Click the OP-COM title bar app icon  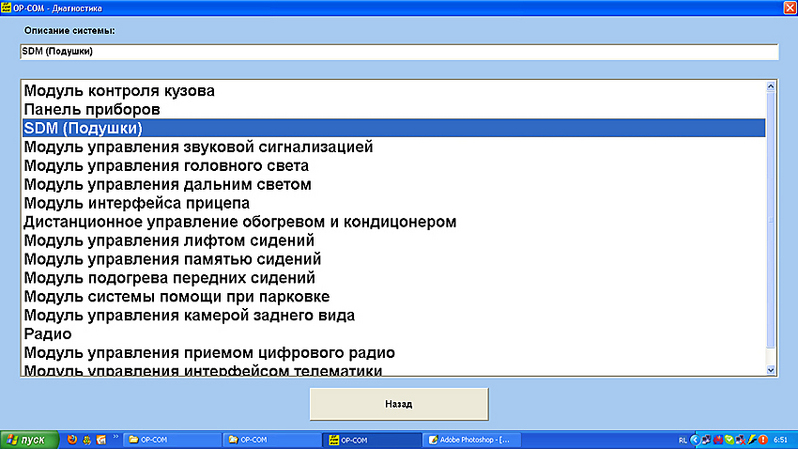(6, 8)
